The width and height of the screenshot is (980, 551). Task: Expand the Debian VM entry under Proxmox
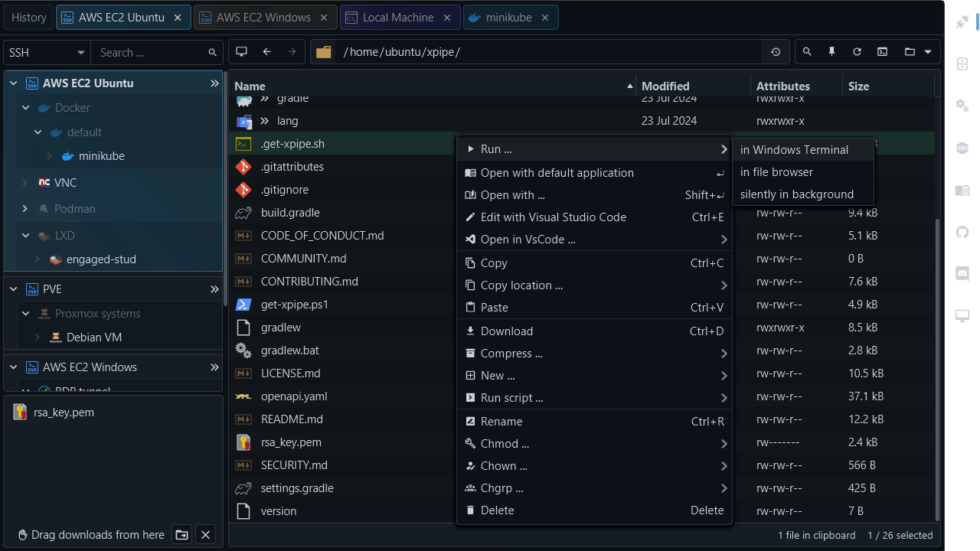(x=36, y=337)
